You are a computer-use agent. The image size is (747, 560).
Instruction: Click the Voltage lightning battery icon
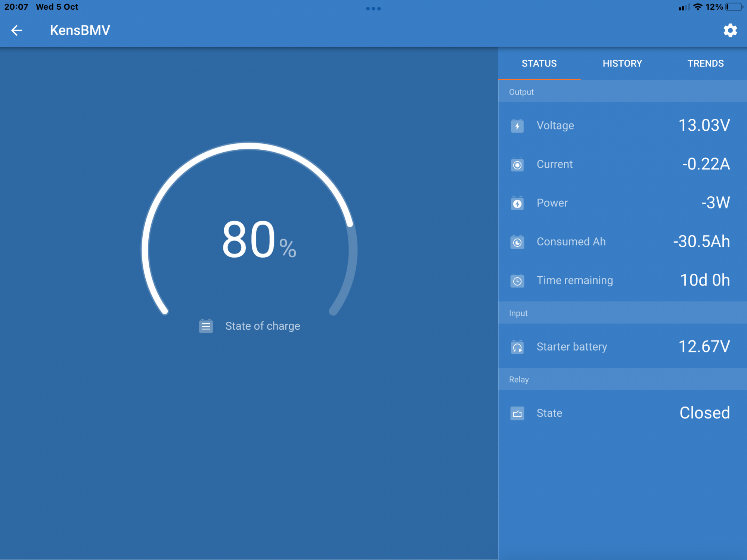517,126
